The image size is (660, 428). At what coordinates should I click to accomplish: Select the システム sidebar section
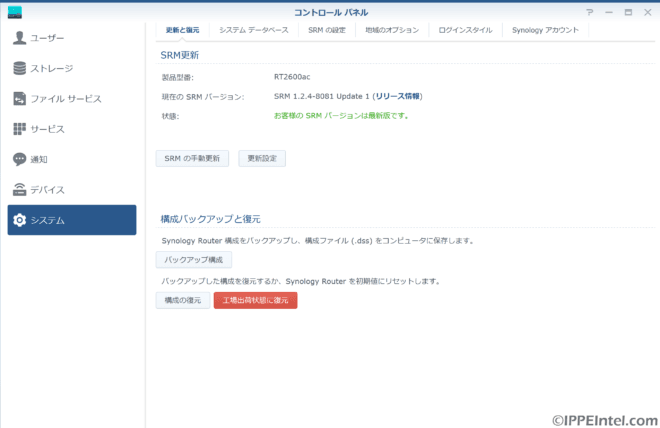click(72, 220)
